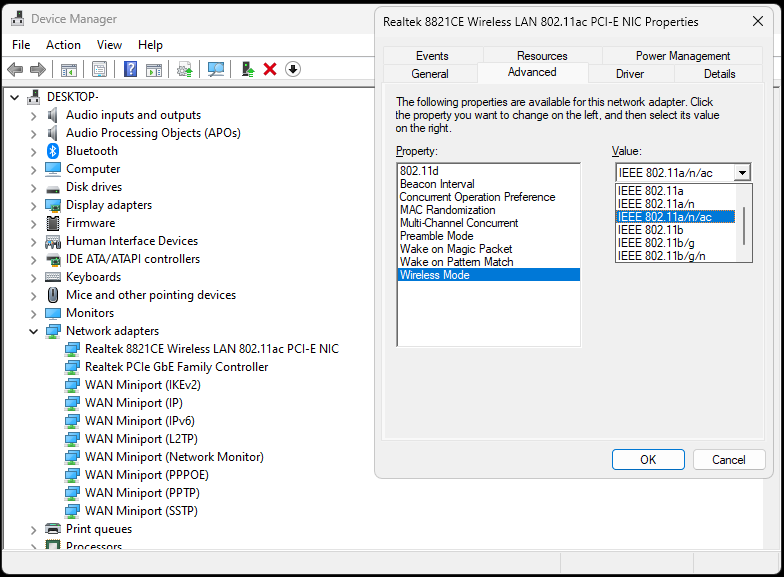
Task: Switch to the Power Management tab
Action: [x=682, y=56]
